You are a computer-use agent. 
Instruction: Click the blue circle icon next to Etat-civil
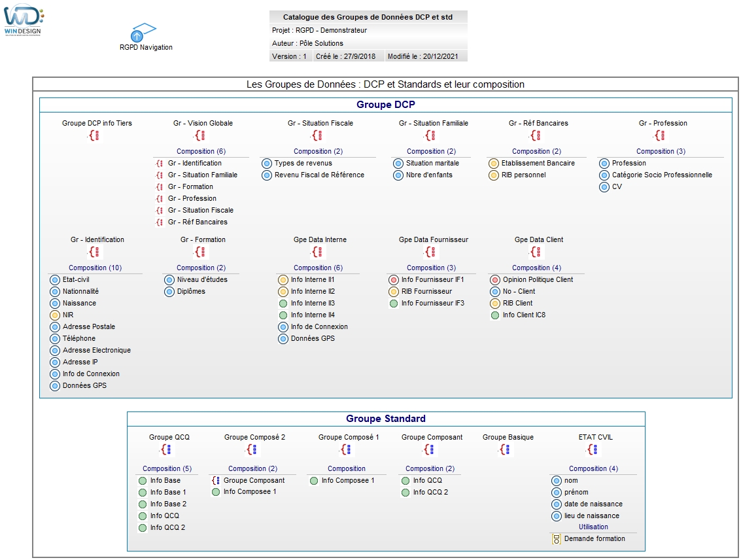pos(55,280)
